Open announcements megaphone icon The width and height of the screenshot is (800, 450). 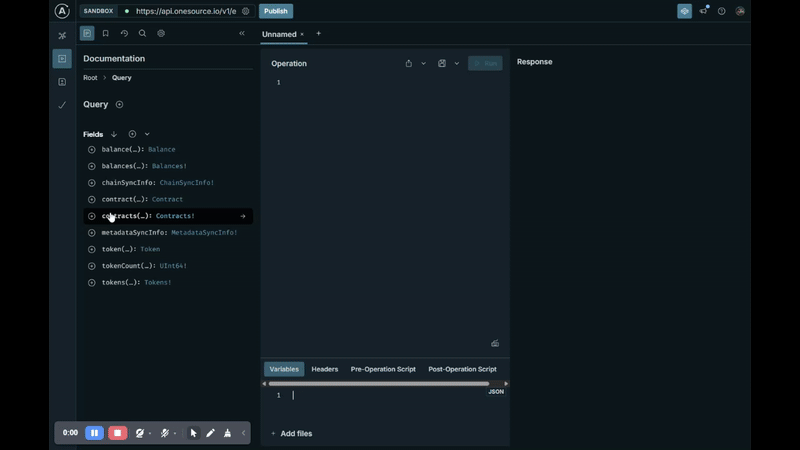pyautogui.click(x=704, y=11)
